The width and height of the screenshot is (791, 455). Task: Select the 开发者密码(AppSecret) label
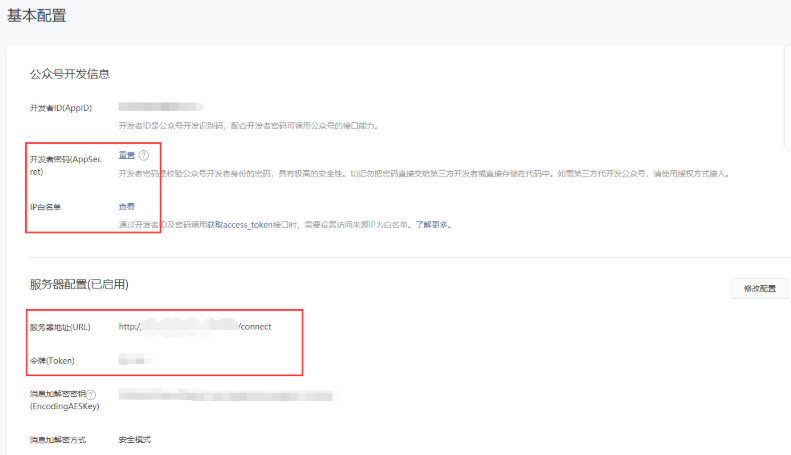pos(66,165)
